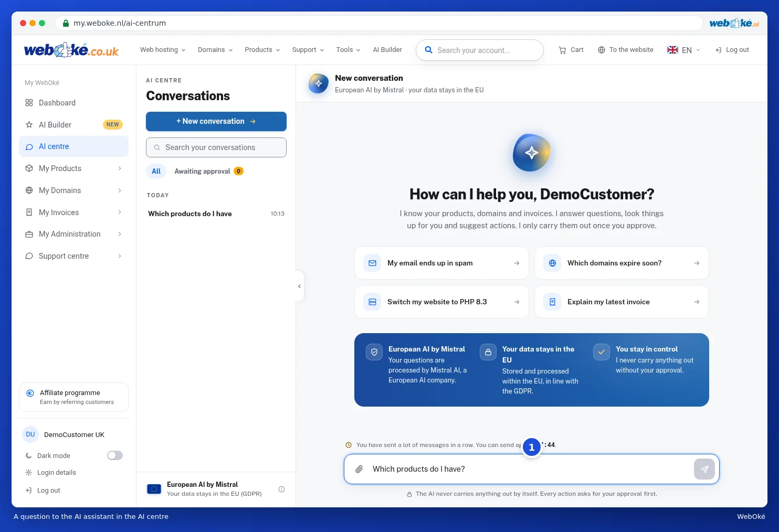
Task: Open the Web hosting dropdown menu
Action: (163, 50)
